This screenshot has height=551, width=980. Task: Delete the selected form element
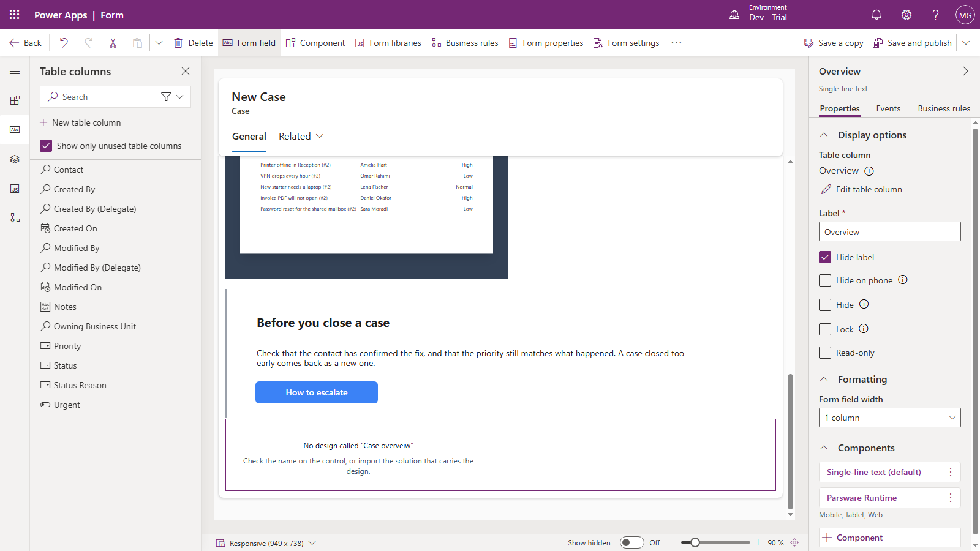tap(193, 43)
